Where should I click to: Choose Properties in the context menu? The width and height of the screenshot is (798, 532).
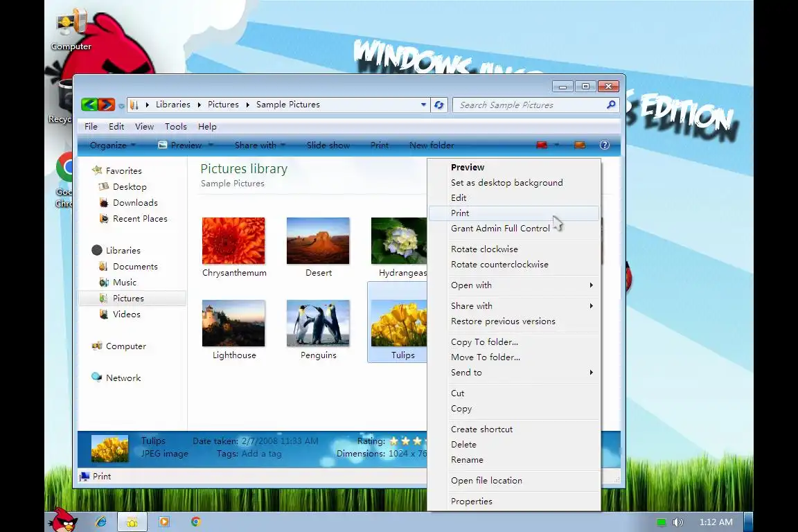(x=514, y=502)
